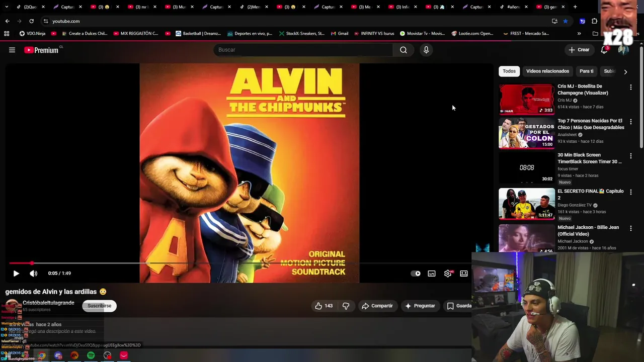Image resolution: width=644 pixels, height=362 pixels.
Task: Show more chips with the right arrow
Action: pyautogui.click(x=625, y=71)
